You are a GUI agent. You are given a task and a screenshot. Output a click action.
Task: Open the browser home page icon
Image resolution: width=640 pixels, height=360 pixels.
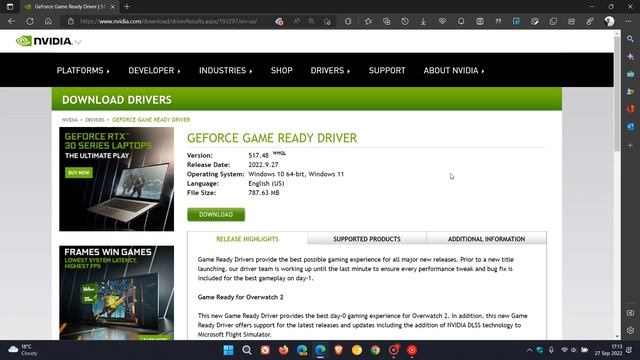point(48,21)
